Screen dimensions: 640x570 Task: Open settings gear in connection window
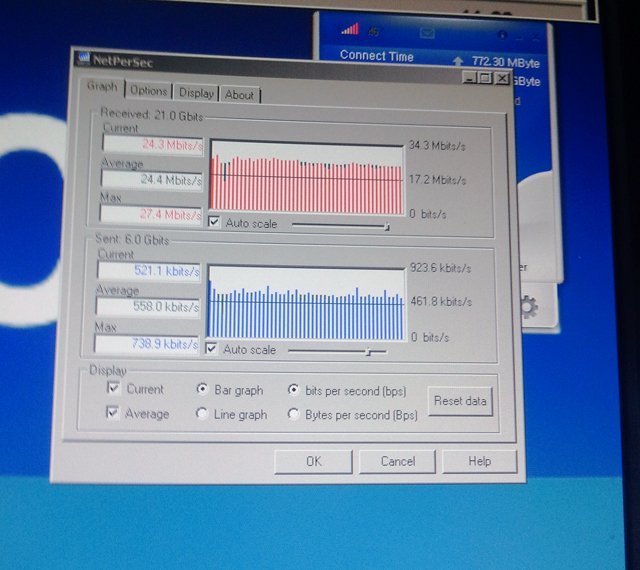point(529,307)
